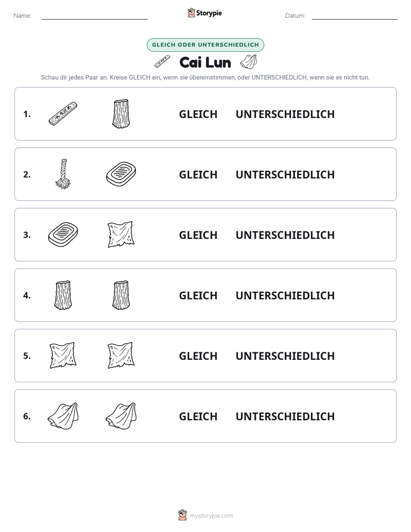This screenshot has height=532, width=411.
Task: Choose UNTERSCHIEDLICH for row 2
Action: click(285, 174)
